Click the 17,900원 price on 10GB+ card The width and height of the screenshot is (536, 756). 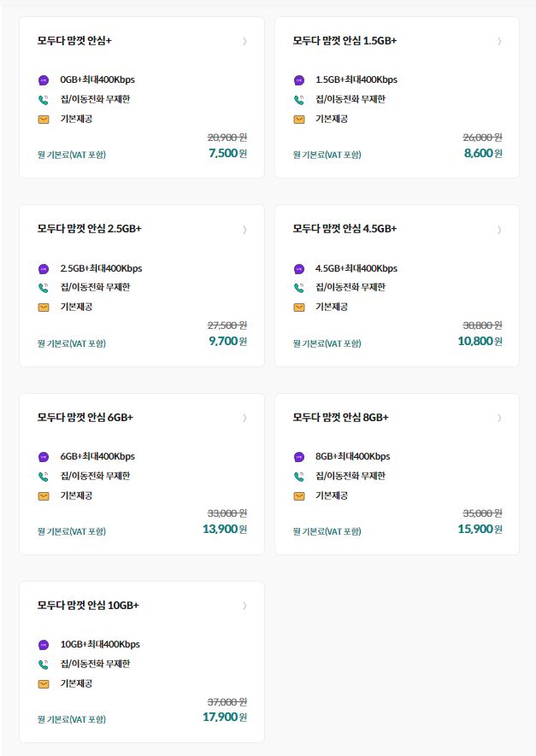pyautogui.click(x=225, y=717)
